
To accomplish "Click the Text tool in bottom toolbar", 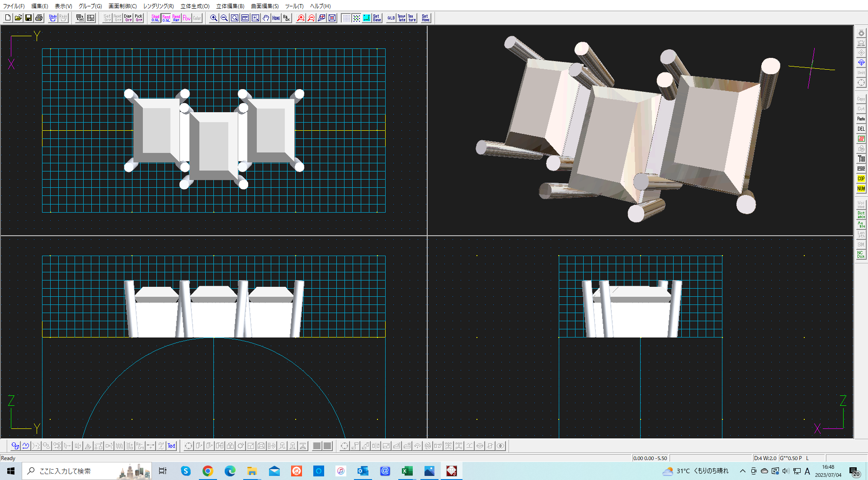I will pos(171,446).
